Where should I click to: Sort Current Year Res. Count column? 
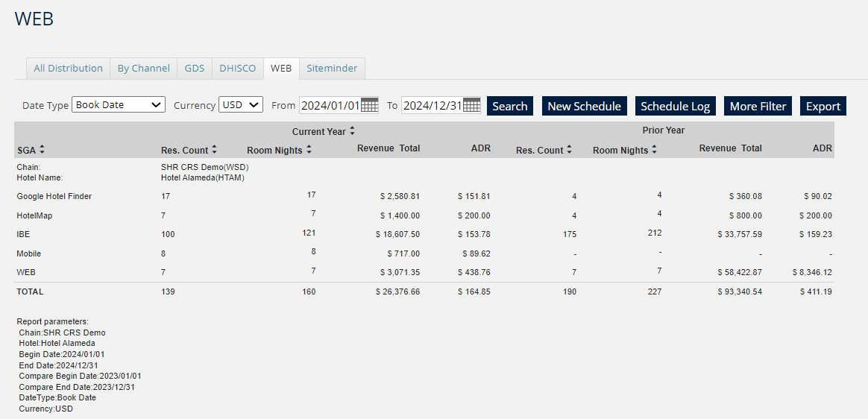[214, 149]
